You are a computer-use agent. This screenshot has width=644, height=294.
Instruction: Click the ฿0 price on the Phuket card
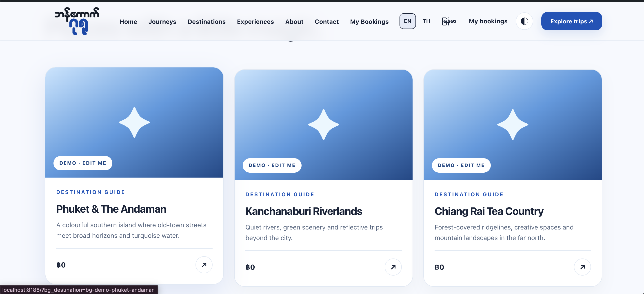(61, 265)
